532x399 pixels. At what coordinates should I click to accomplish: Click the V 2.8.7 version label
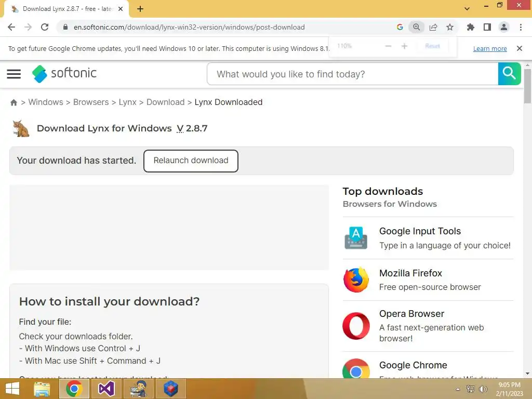tap(192, 128)
